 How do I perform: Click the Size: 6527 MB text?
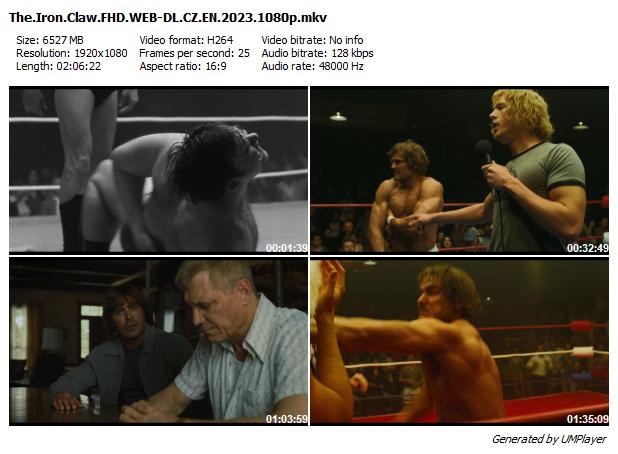coord(50,40)
